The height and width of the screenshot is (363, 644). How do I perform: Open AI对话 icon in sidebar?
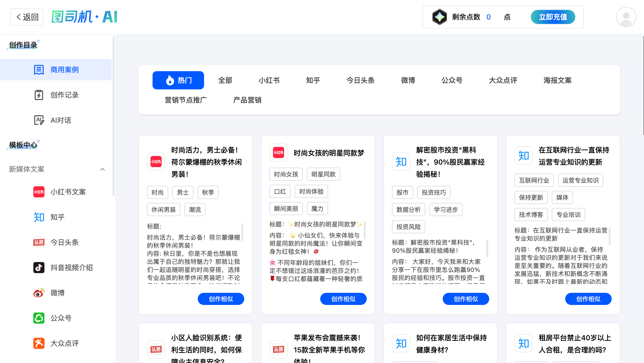(x=39, y=120)
